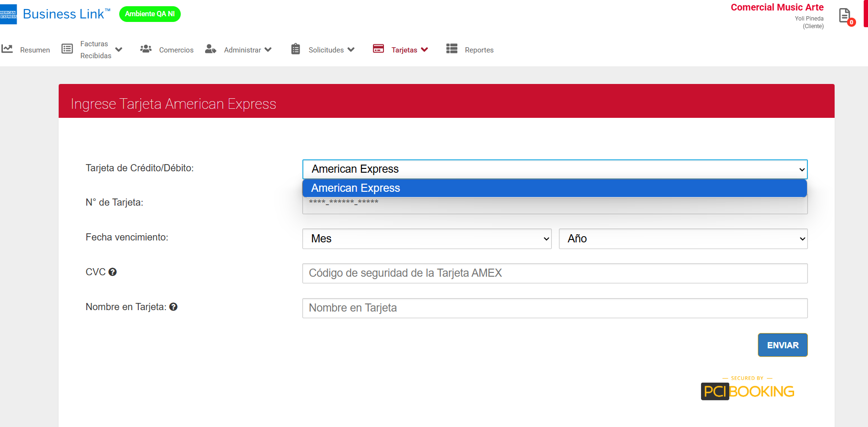The width and height of the screenshot is (868, 427).
Task: Click the Tarjetas credit card icon
Action: [378, 49]
